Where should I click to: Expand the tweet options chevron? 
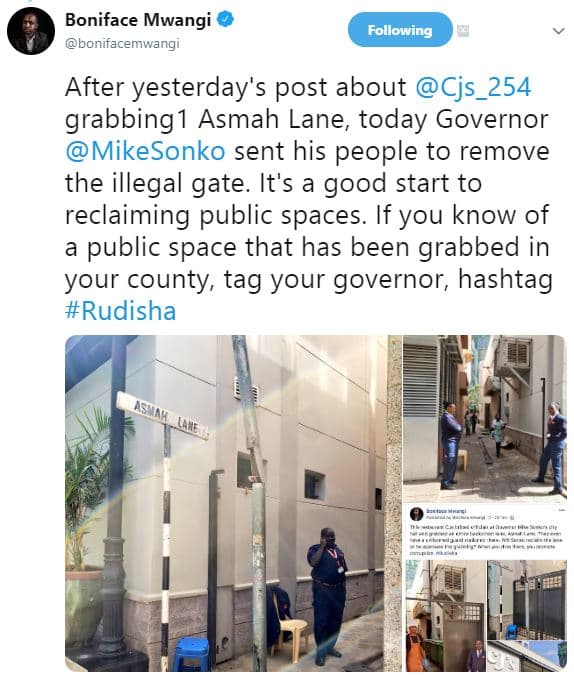pos(558,31)
